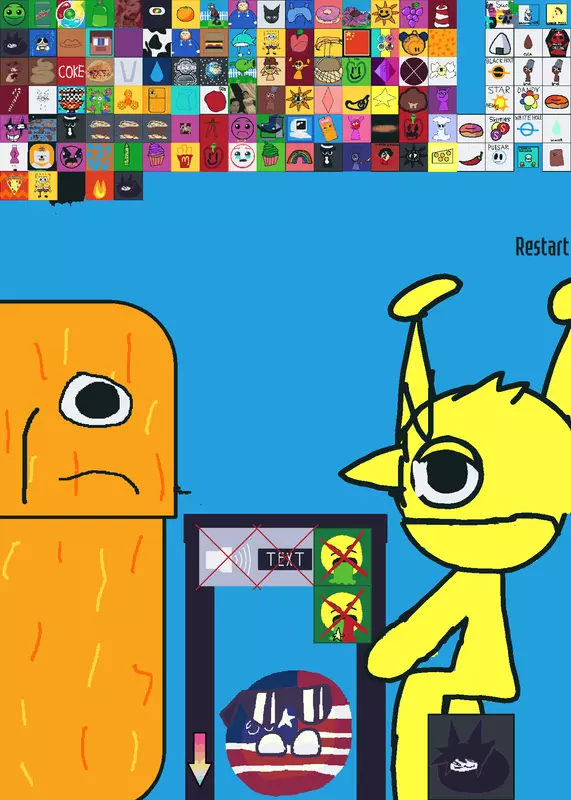
Task: Expand the panel with pink down arrow
Action: point(200,759)
